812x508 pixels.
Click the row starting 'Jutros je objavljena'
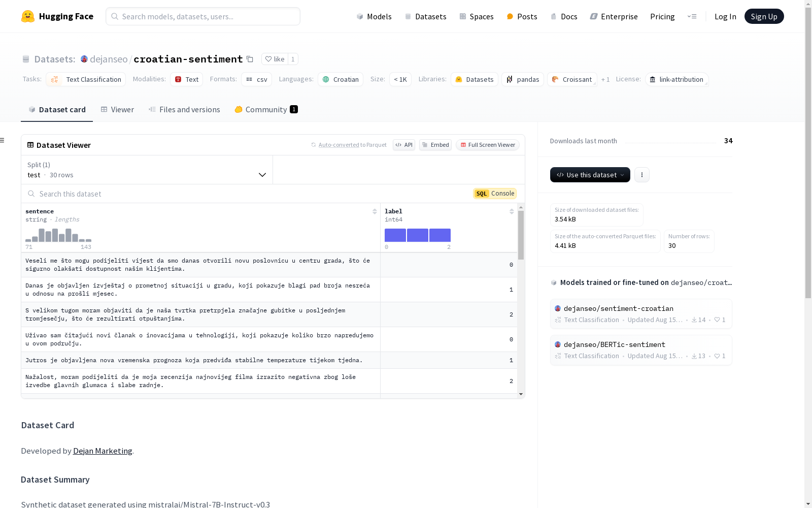coord(269,360)
